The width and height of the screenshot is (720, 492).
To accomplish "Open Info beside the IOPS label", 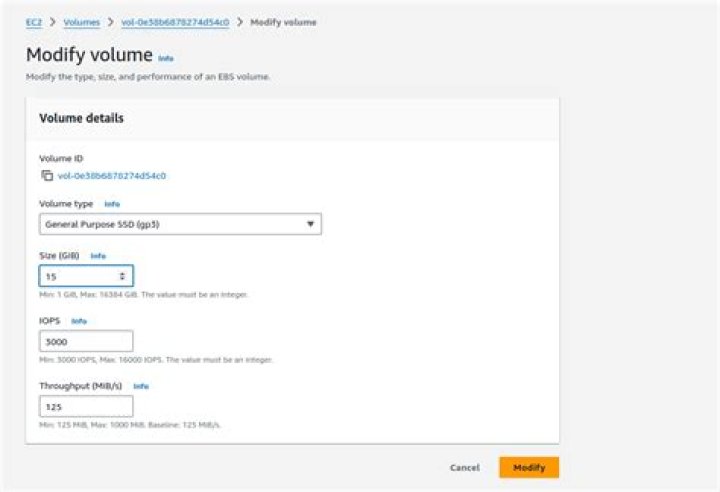I will 79,321.
